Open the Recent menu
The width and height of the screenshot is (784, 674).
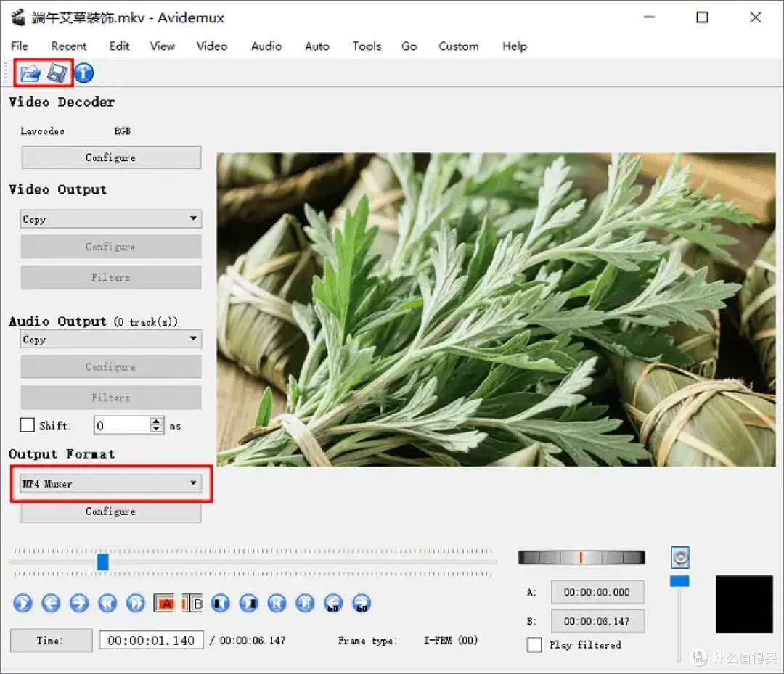(x=68, y=46)
